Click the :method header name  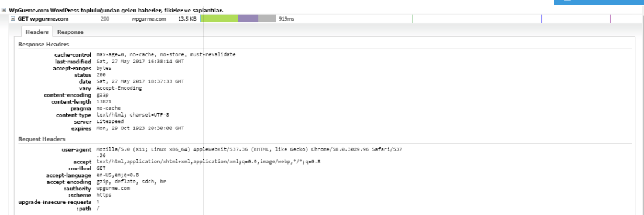point(80,169)
